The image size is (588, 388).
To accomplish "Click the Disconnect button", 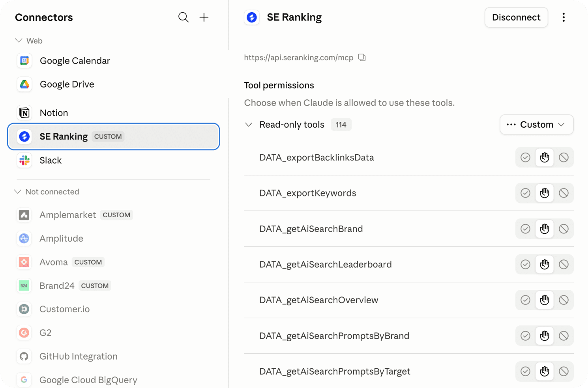I will pyautogui.click(x=516, y=17).
